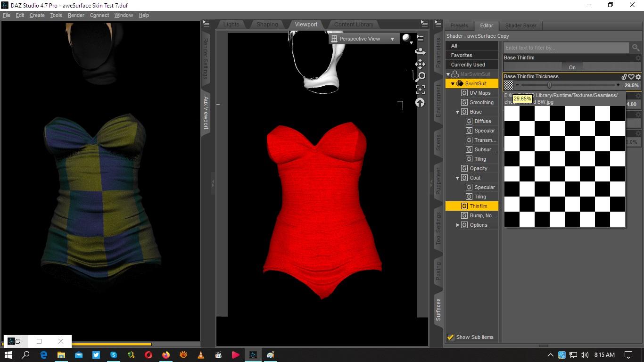Expand the Options group in surface tree
The width and height of the screenshot is (644, 362).
pos(458,225)
